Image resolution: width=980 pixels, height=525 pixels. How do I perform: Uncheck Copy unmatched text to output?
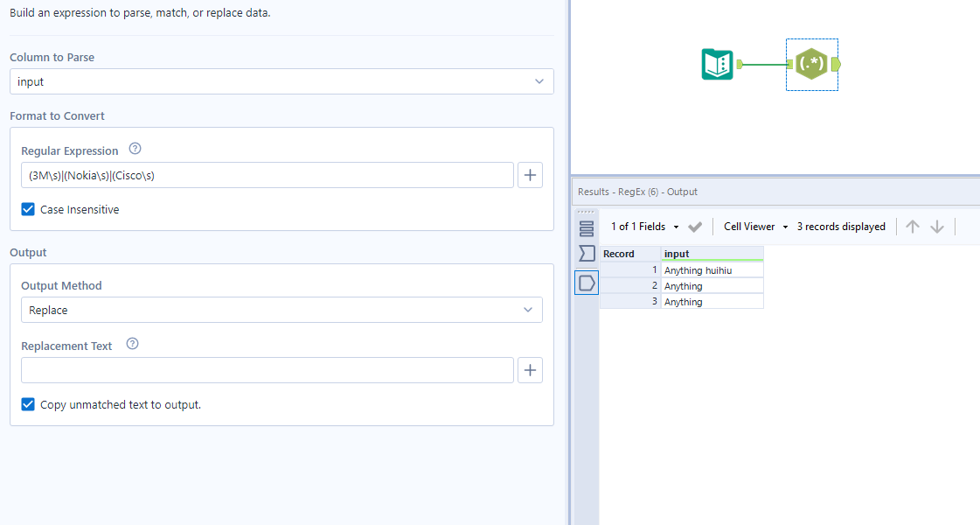(26, 404)
